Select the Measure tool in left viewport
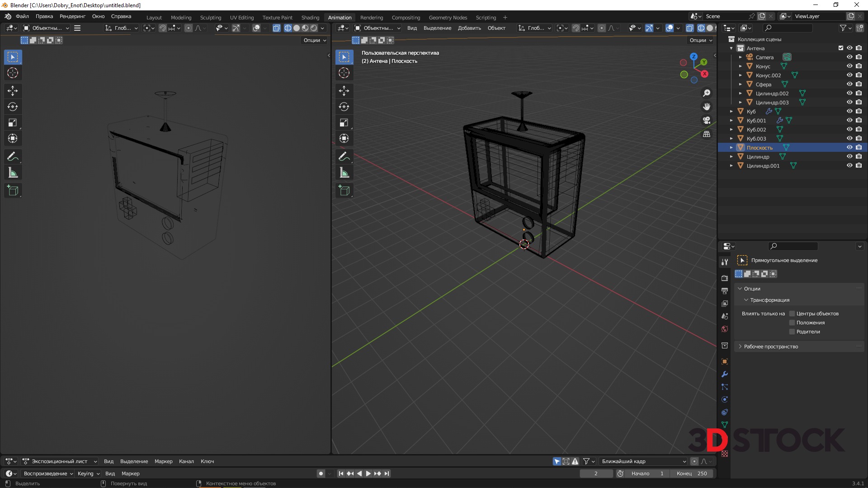Viewport: 868px width, 488px height. (13, 173)
